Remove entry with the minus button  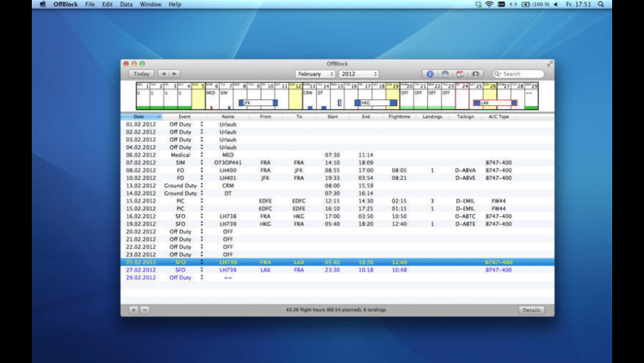tap(144, 310)
